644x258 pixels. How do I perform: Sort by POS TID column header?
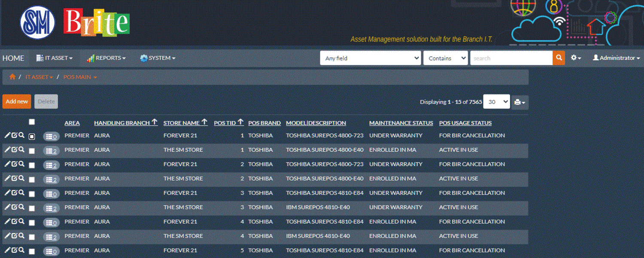(x=229, y=123)
